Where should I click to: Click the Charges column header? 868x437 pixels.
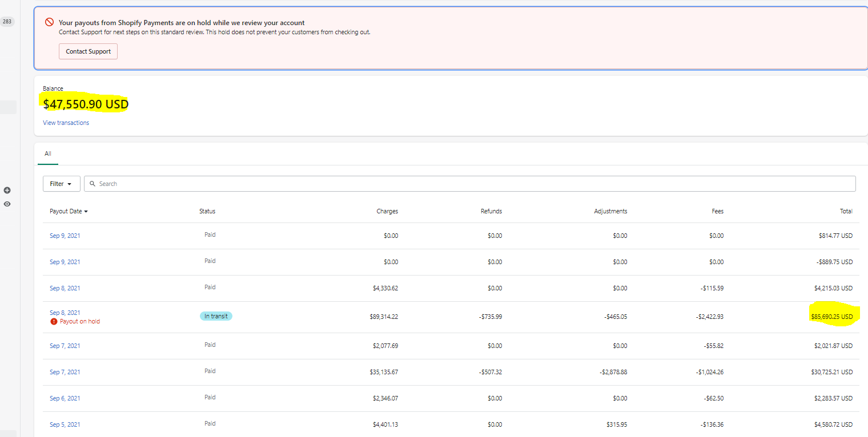click(x=387, y=211)
